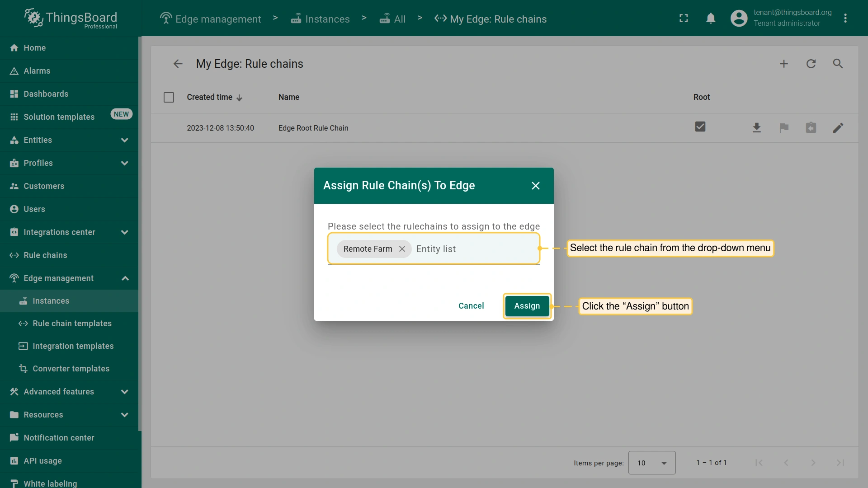The height and width of the screenshot is (488, 868).
Task: Open the items per page dropdown
Action: [651, 463]
